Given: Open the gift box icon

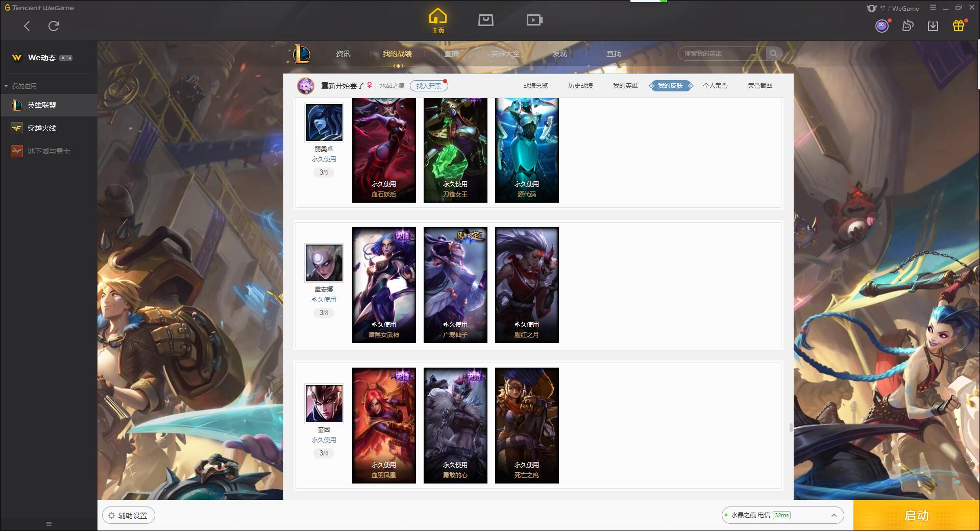Looking at the screenshot, I should [x=959, y=26].
